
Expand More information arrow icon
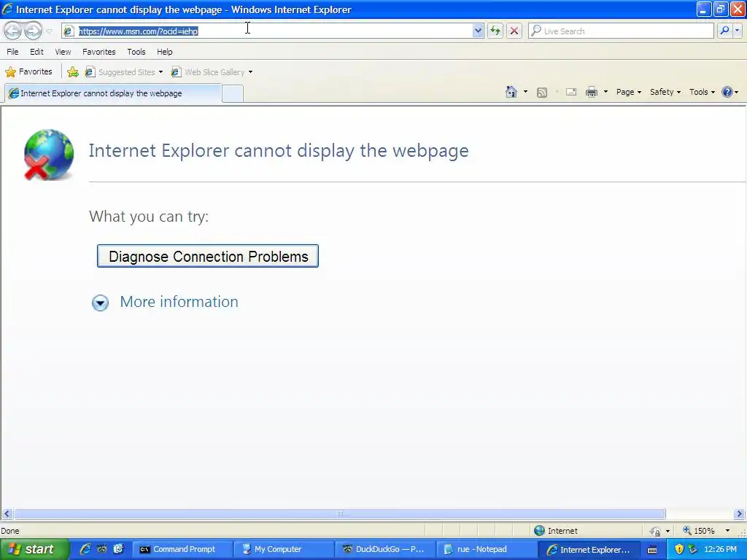click(100, 303)
